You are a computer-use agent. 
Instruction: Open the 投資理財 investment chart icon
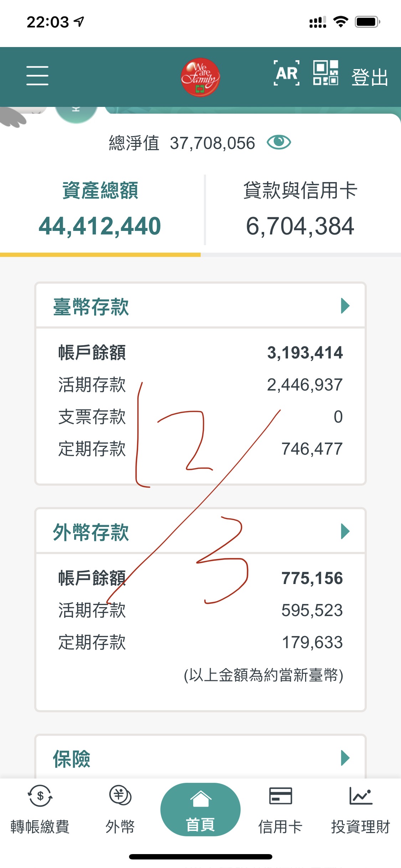[361, 796]
